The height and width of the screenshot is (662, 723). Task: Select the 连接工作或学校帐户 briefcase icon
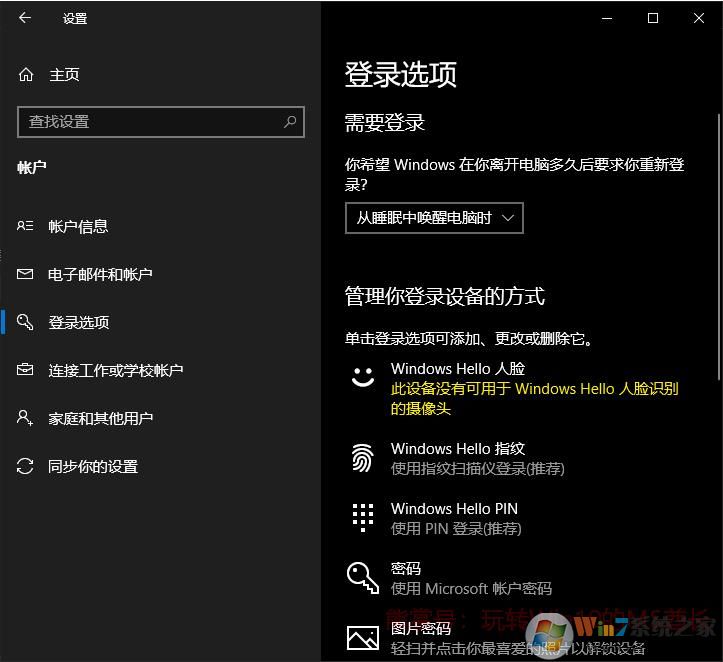coord(25,370)
